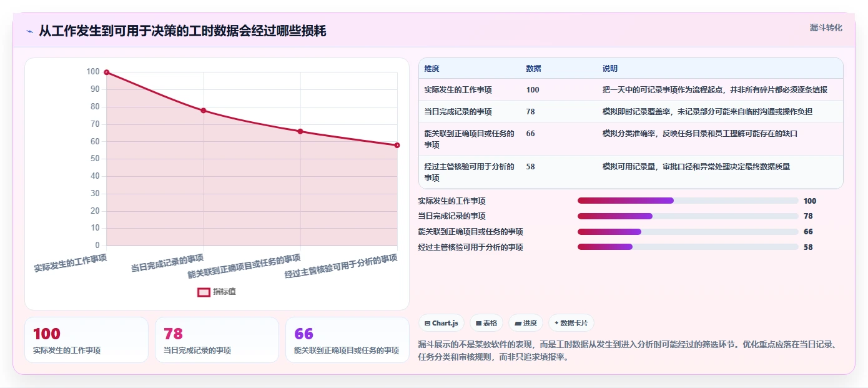Click the stat card showing 66
The image size is (868, 388).
tap(347, 340)
